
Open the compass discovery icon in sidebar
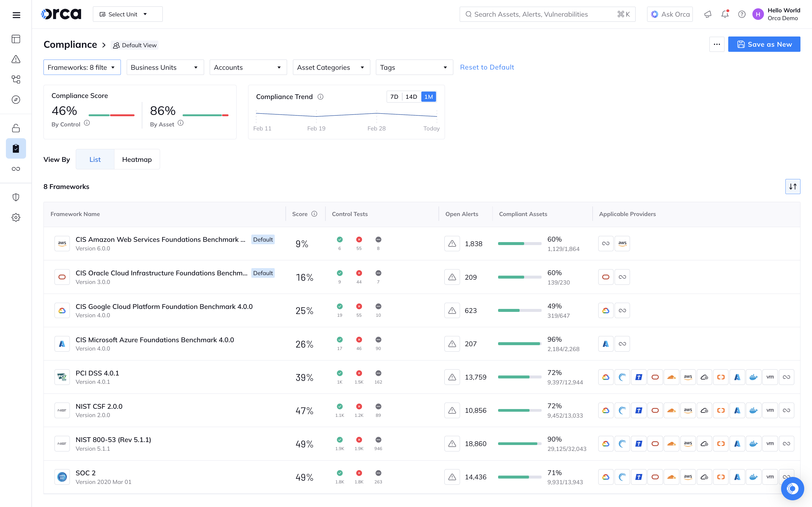pyautogui.click(x=16, y=100)
